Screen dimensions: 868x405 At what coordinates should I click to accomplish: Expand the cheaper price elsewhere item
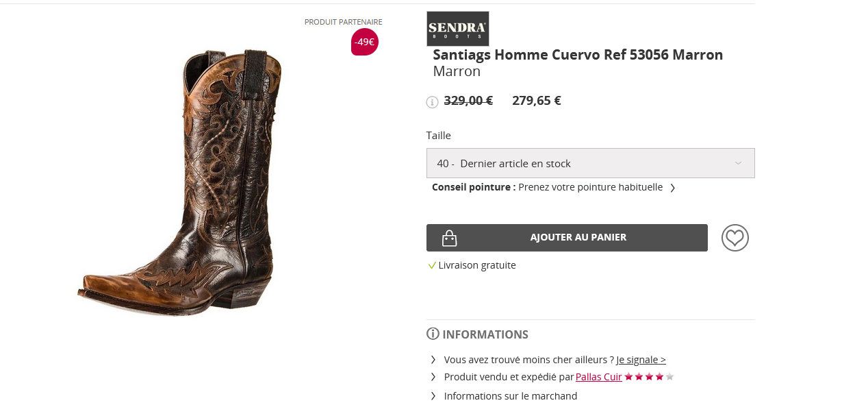433,360
